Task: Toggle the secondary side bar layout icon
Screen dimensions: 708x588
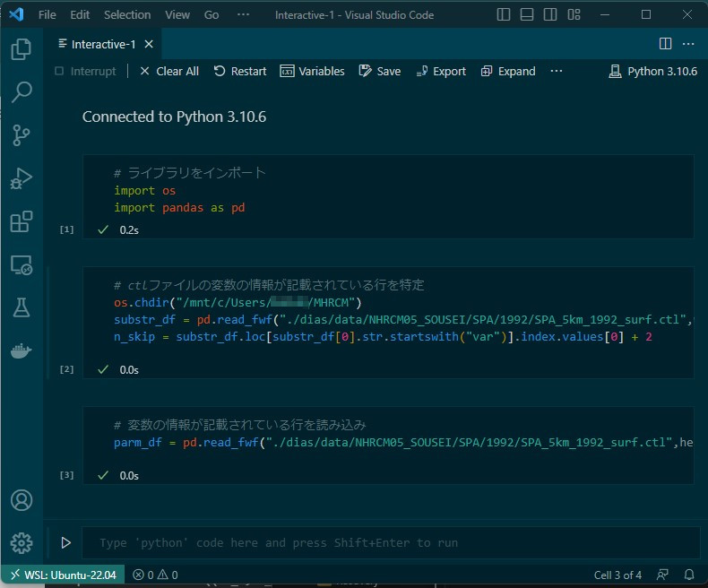Action: [x=550, y=15]
